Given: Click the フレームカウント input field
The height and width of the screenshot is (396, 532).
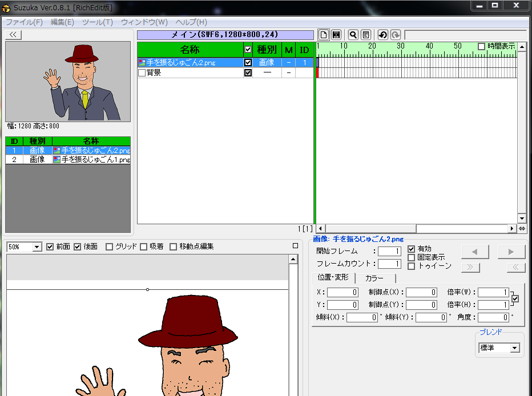Looking at the screenshot, I should [x=389, y=264].
